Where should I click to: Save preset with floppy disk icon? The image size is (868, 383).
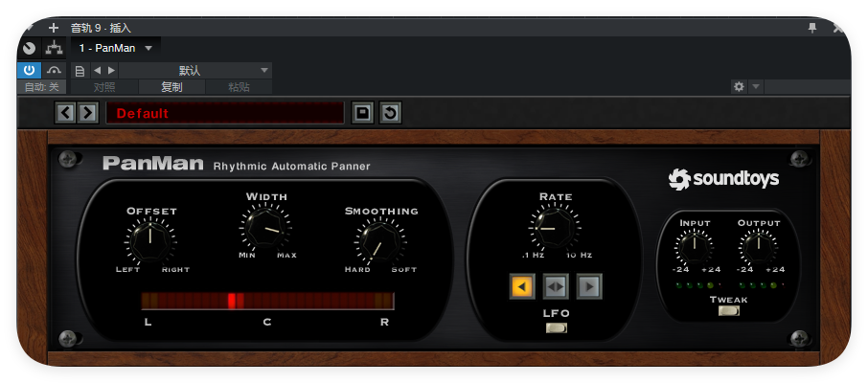click(x=362, y=113)
